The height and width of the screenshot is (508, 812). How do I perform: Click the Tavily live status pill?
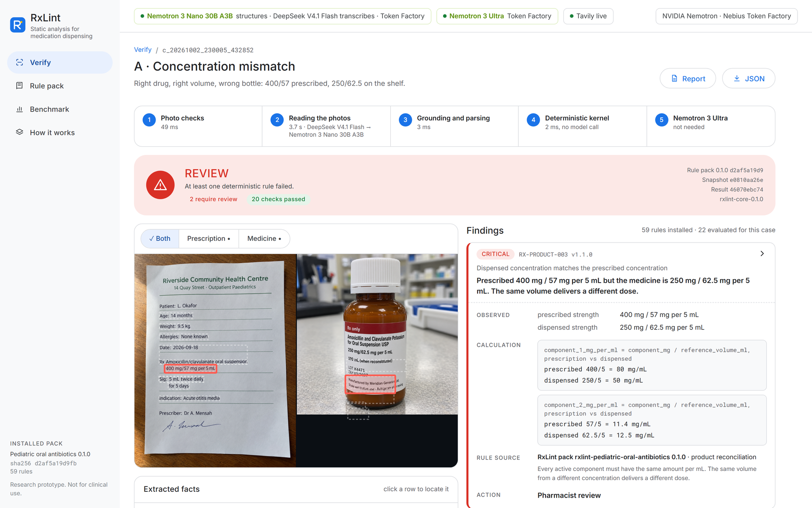point(588,16)
